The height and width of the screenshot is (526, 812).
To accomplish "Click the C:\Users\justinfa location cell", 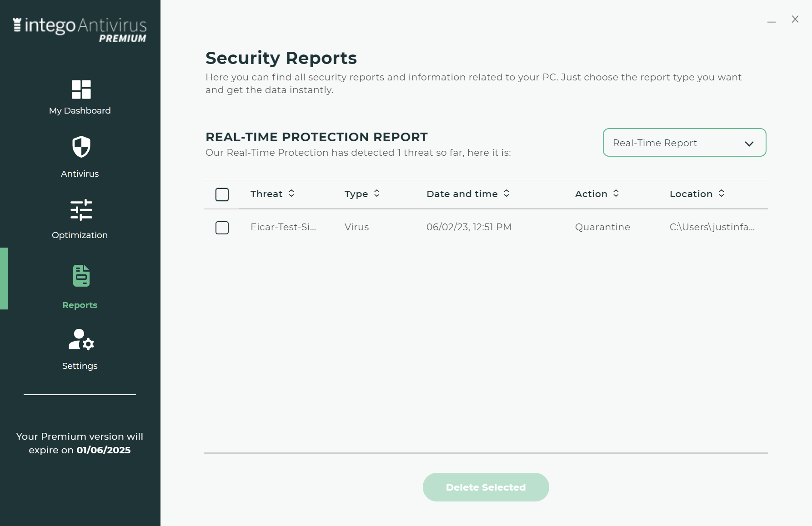I will pos(712,227).
